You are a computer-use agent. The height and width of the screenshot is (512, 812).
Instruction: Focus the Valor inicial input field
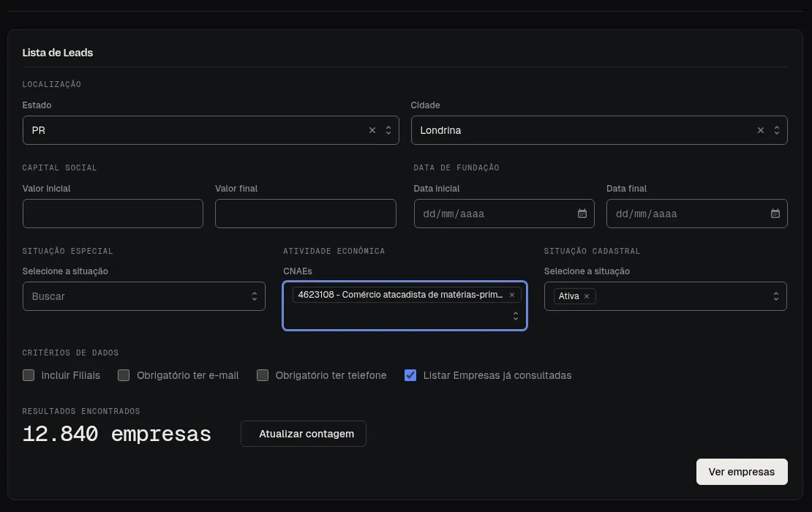(113, 214)
